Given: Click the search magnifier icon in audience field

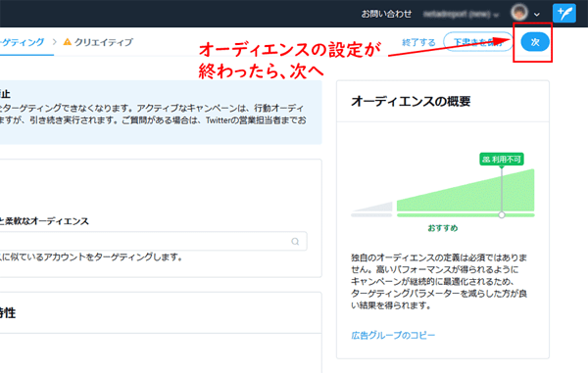Looking at the screenshot, I should [295, 242].
